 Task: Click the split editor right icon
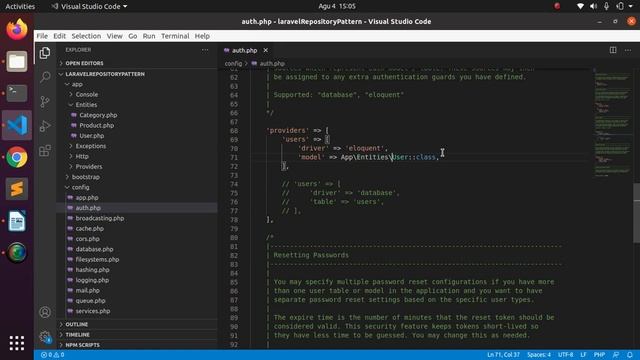(x=613, y=50)
